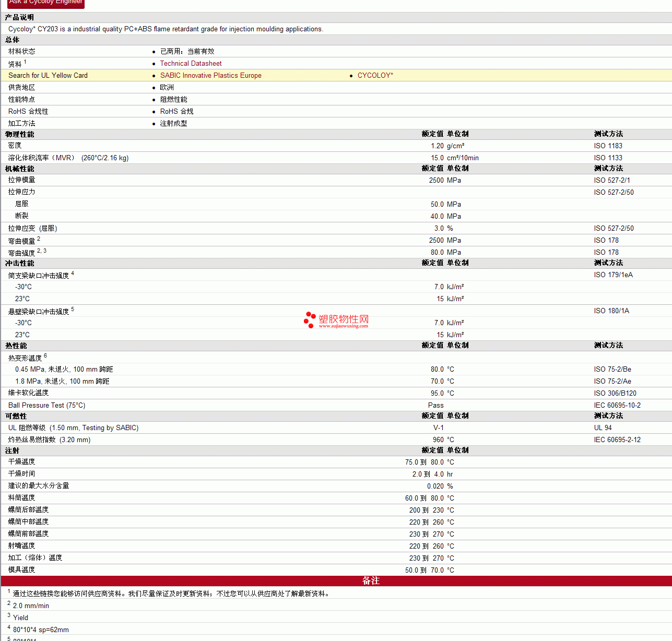
Task: Select the 2.0 mm/min footnote text
Action: pos(31,606)
